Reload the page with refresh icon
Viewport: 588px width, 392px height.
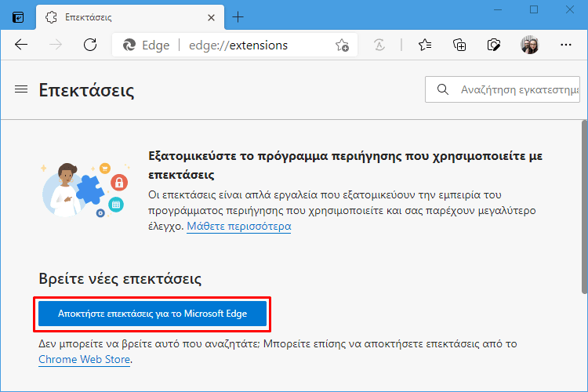coord(90,45)
